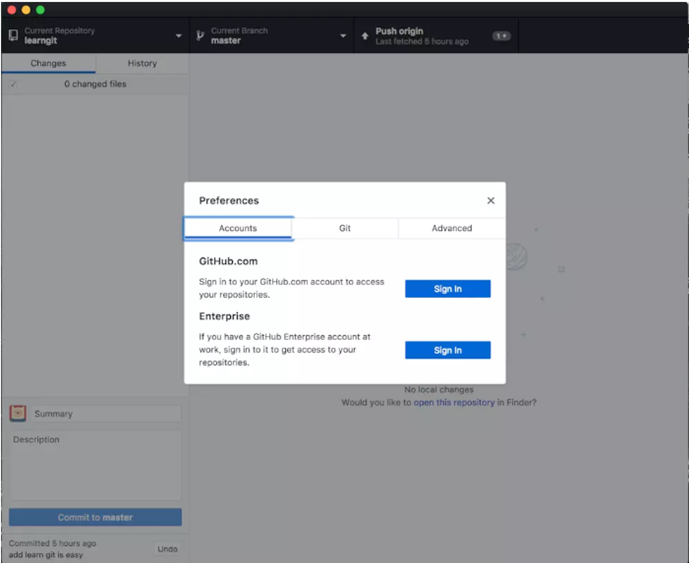
Task: Click the red close window button
Action: coord(12,10)
